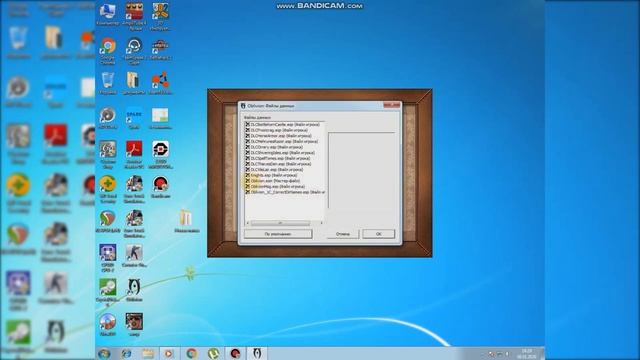This screenshot has height=360, width=640.
Task: Toggle the DLCOrrery.esp checkbox
Action: pos(247,147)
